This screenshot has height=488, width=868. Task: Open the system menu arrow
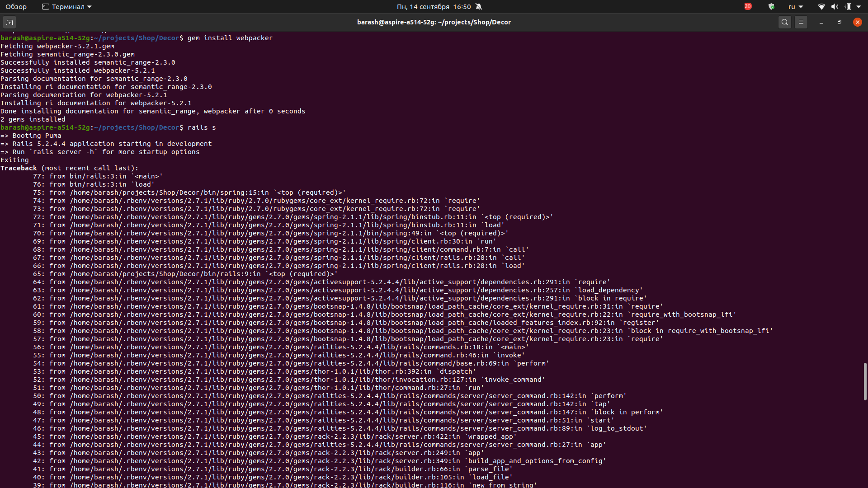pos(859,7)
